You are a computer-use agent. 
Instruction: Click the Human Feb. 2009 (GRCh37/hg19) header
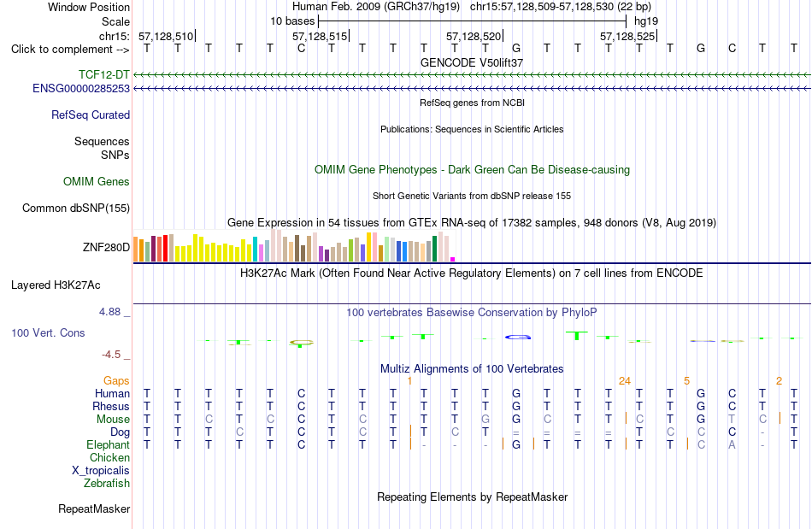click(x=376, y=7)
